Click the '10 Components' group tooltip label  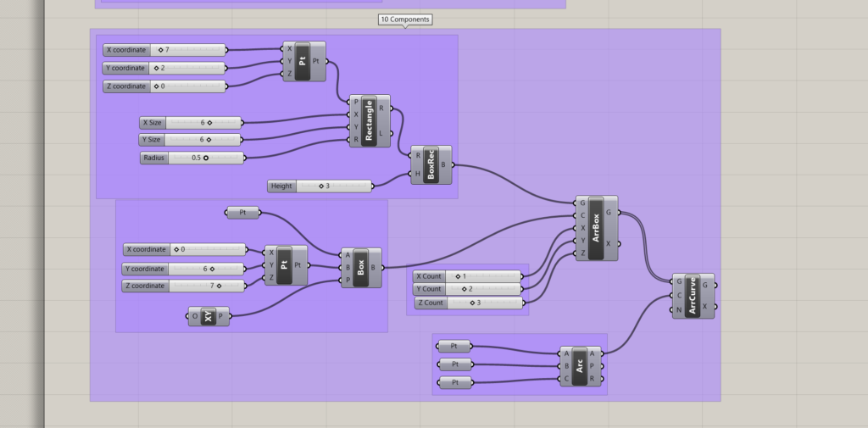click(x=405, y=19)
